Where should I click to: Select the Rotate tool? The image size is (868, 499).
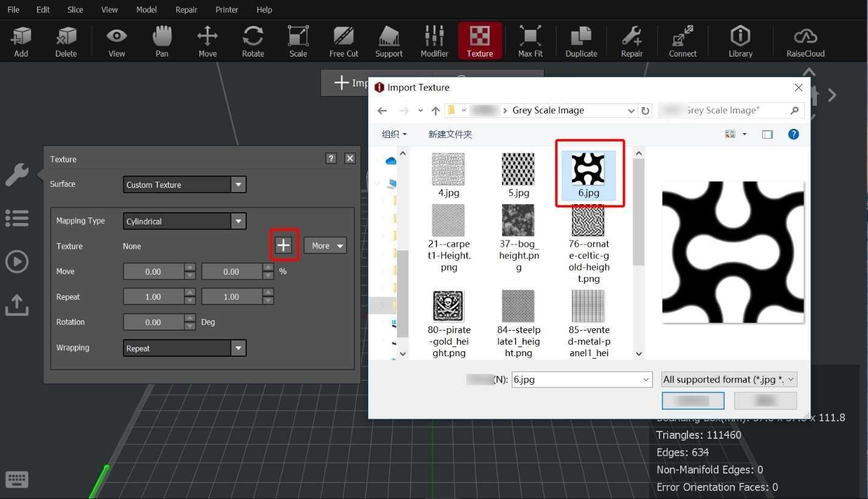click(x=252, y=40)
